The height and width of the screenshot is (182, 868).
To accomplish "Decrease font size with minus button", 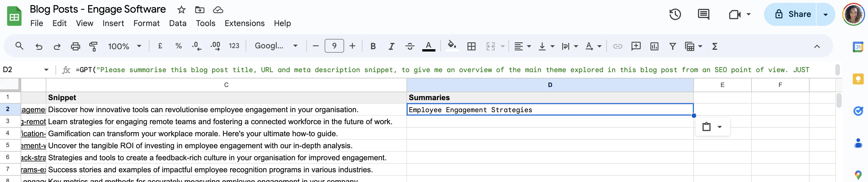I will 315,46.
